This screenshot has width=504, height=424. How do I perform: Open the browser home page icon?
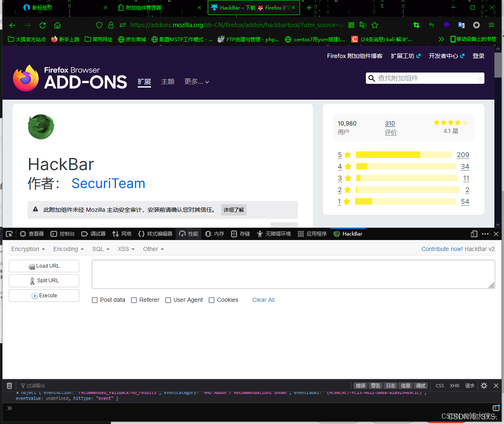(58, 25)
